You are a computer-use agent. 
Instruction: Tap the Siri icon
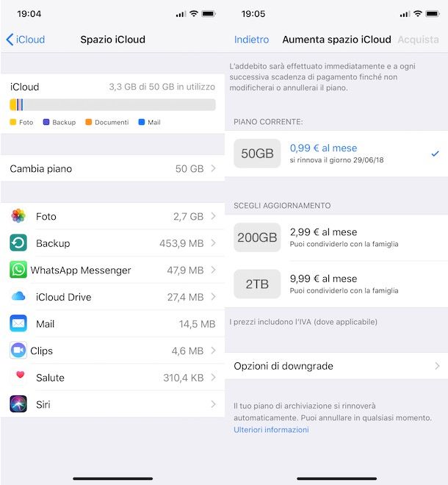[x=18, y=404]
